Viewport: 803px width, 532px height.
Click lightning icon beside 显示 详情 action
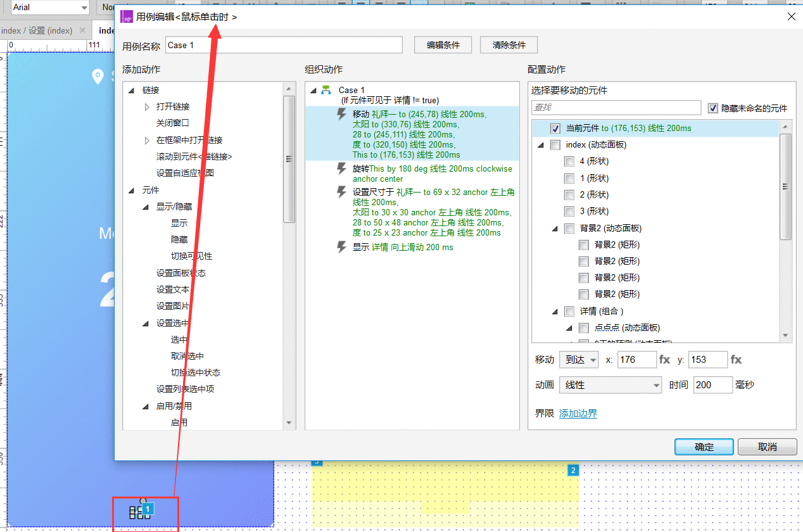coord(341,247)
